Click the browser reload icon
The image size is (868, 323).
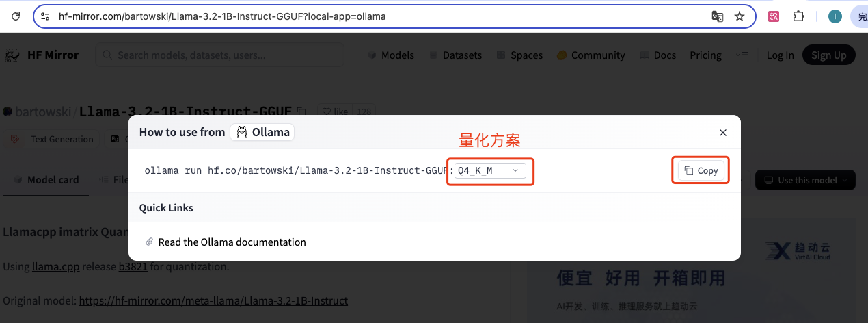16,16
